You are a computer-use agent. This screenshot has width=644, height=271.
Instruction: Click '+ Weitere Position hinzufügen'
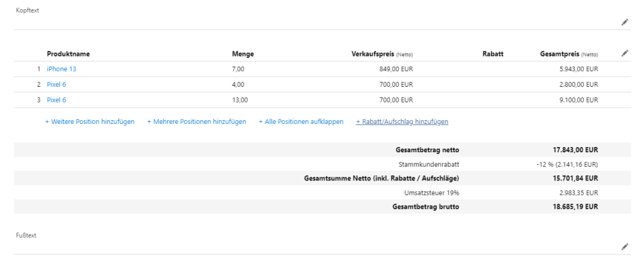tap(89, 121)
